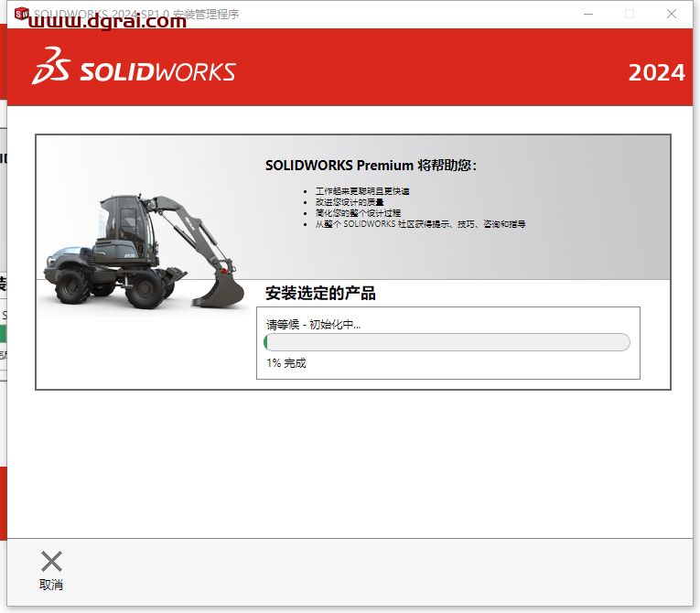Click the '安装选定的产品' heading
700x613 pixels.
click(x=320, y=294)
